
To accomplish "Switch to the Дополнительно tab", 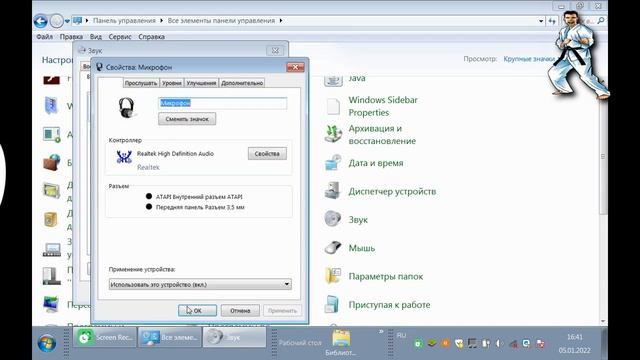I will 242,83.
